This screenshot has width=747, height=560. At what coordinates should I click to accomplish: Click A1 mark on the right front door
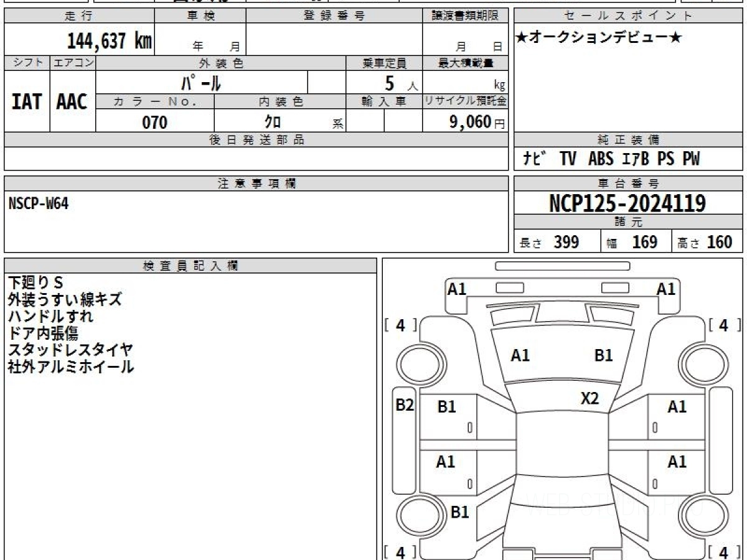[677, 407]
